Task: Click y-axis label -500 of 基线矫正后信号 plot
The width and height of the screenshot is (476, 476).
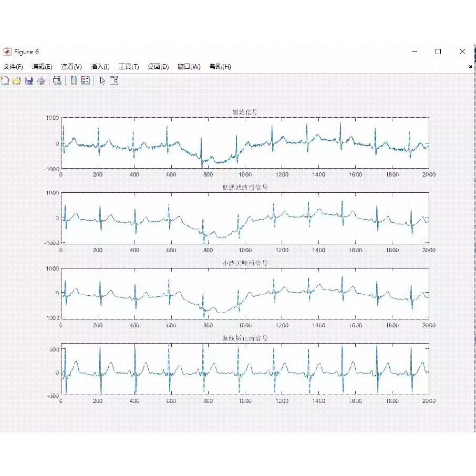Action: [53, 396]
